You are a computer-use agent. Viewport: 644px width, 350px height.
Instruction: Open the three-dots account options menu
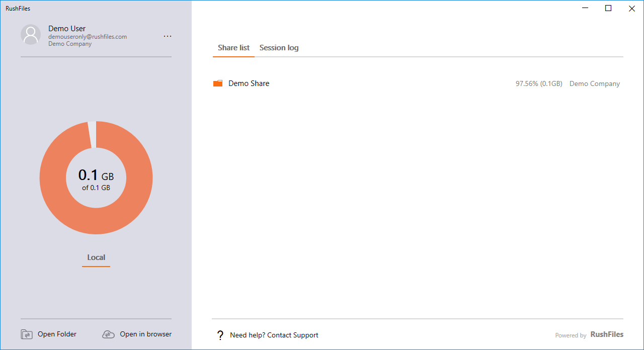click(x=168, y=36)
